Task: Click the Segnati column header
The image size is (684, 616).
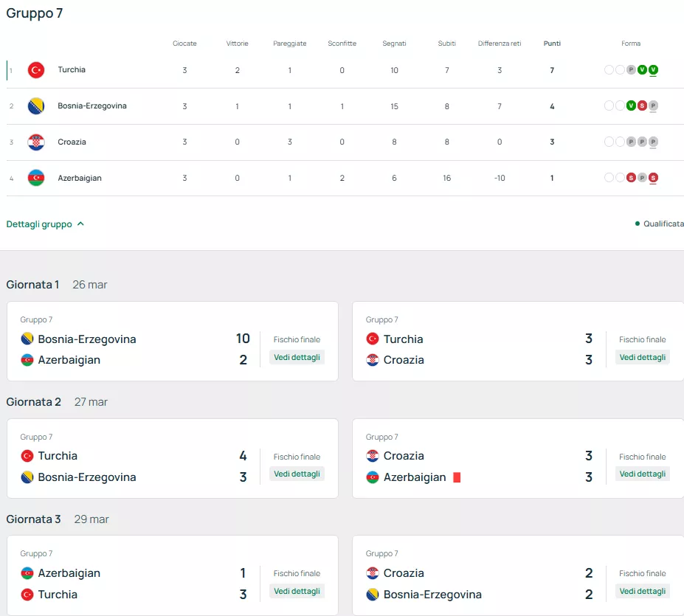Action: (394, 44)
